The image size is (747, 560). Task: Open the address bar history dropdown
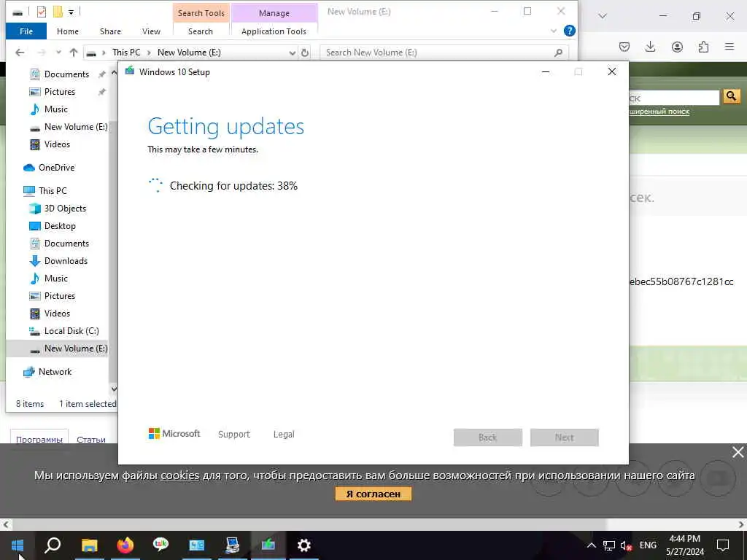[292, 52]
